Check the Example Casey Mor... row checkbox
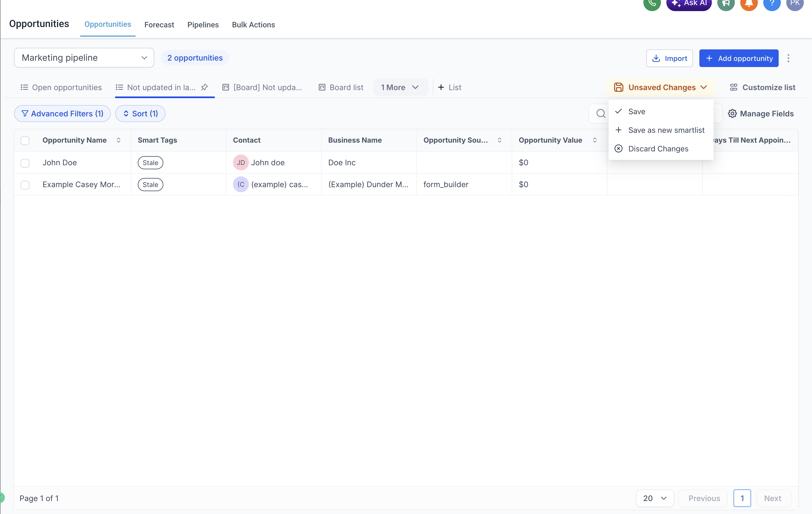 point(25,185)
